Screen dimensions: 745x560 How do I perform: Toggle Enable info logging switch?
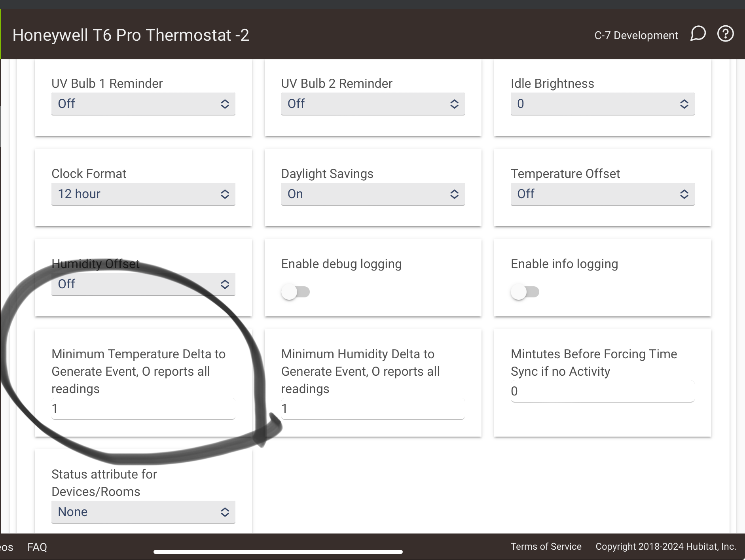[x=525, y=292]
